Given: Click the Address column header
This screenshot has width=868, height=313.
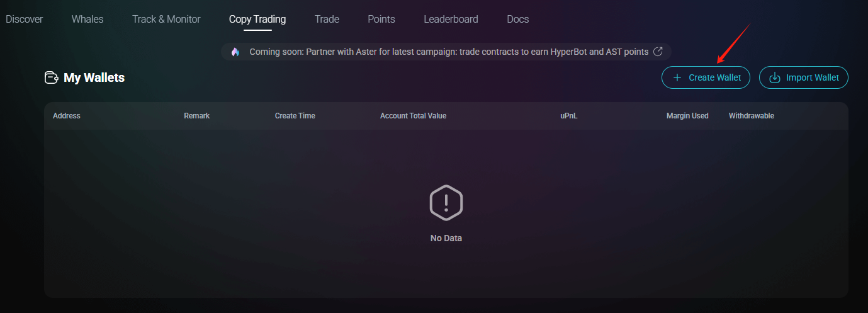Looking at the screenshot, I should coord(67,116).
